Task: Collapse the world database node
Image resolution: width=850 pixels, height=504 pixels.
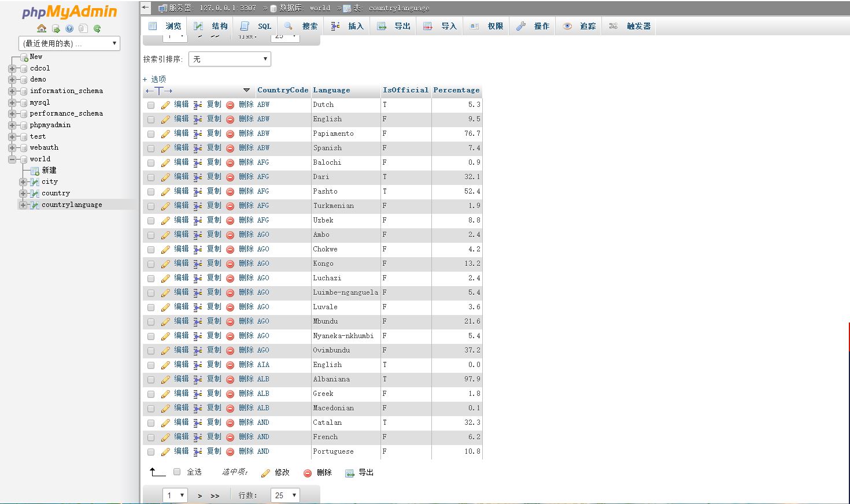Action: pos(12,159)
